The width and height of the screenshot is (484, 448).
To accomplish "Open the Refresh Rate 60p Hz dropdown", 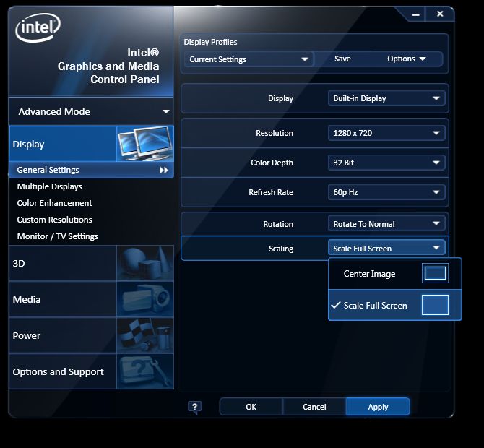I will (386, 192).
